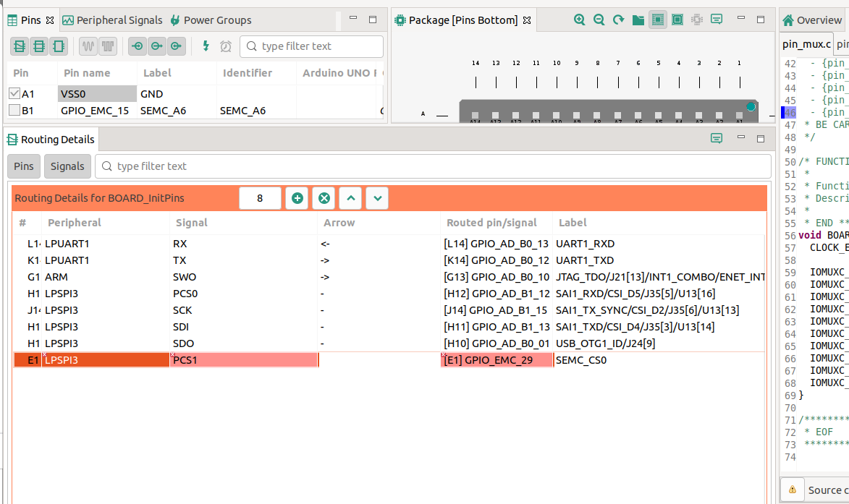Viewport: 849px width, 504px height.
Task: Open the SDO signal cell
Action: click(244, 343)
